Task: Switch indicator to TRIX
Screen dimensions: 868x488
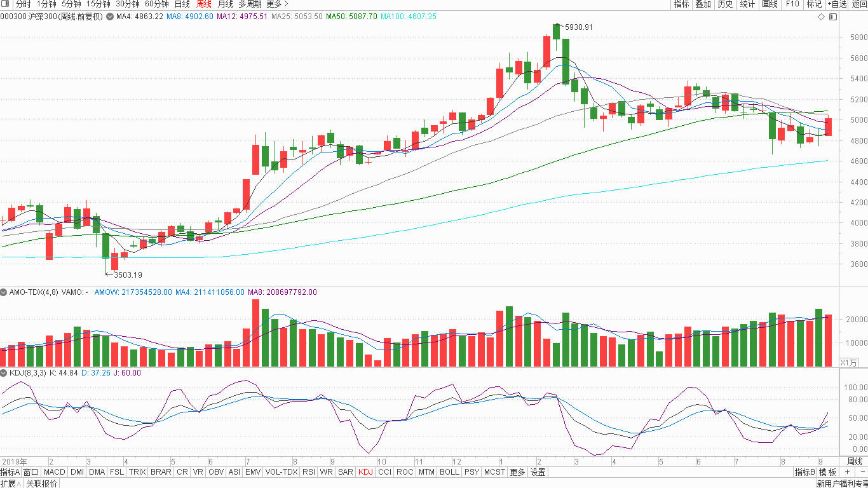Action: 137,472
